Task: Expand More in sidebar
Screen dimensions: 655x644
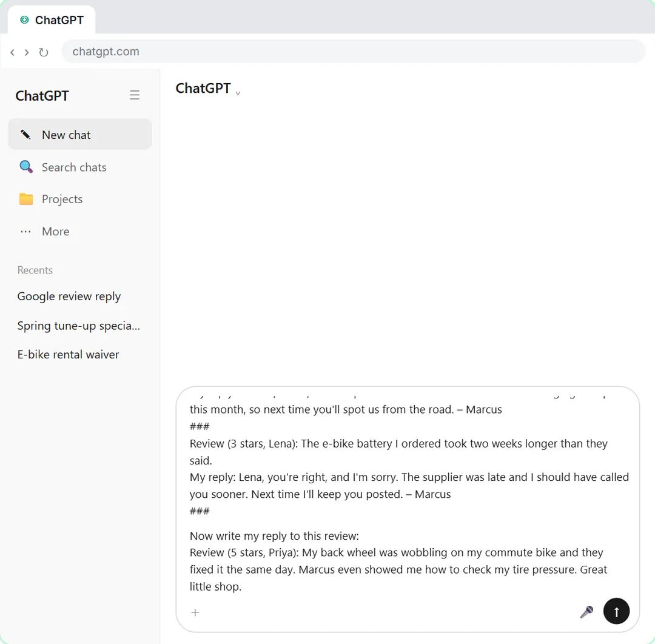Action: coord(80,232)
